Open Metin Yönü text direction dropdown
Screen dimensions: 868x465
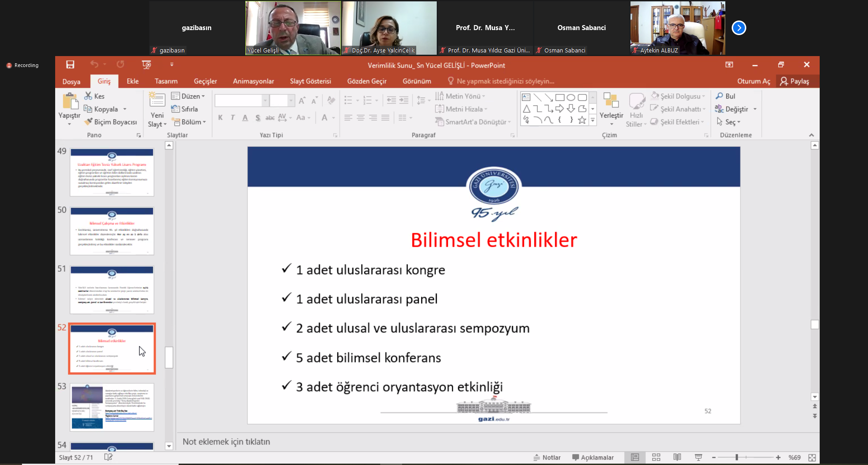[460, 96]
